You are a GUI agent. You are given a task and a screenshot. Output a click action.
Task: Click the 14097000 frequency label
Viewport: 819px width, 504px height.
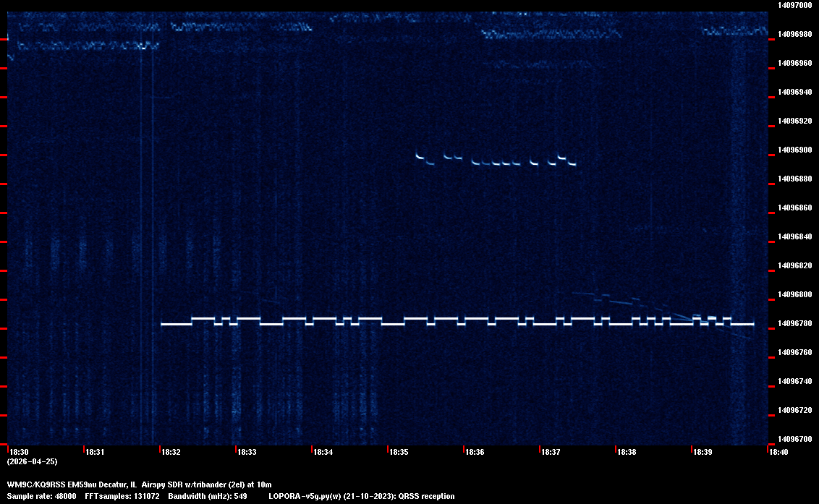point(794,5)
